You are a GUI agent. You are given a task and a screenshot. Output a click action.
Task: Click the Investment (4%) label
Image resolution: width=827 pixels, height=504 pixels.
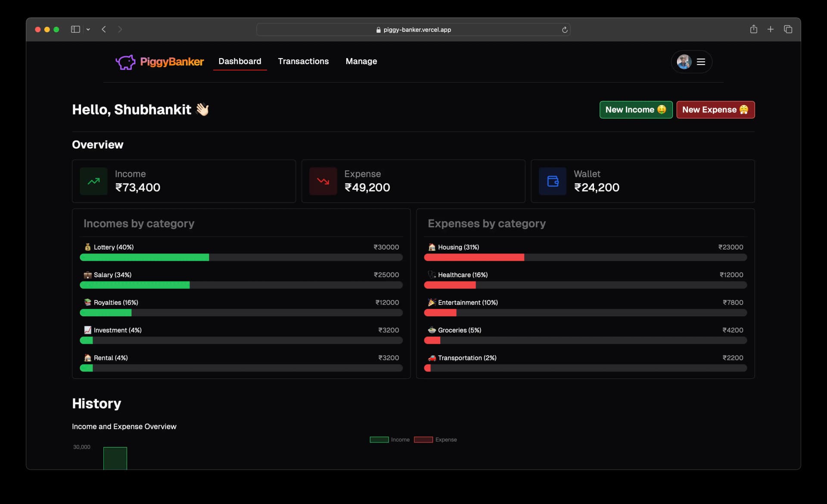coord(118,330)
